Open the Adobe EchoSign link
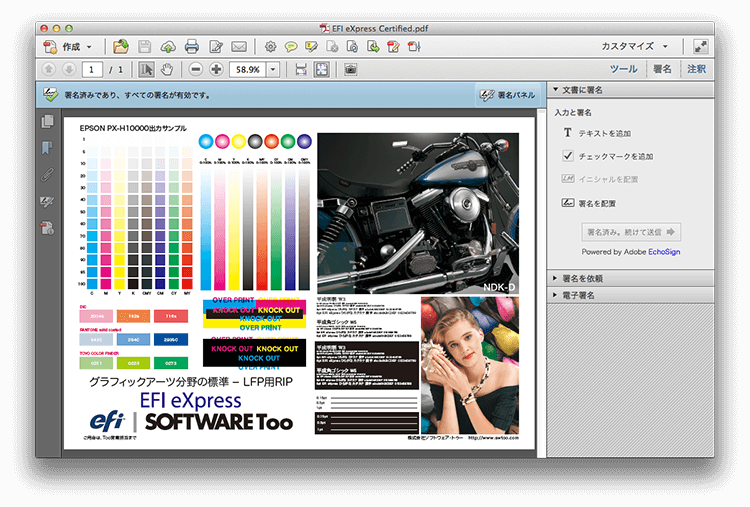The height and width of the screenshot is (507, 750). pyautogui.click(x=664, y=252)
